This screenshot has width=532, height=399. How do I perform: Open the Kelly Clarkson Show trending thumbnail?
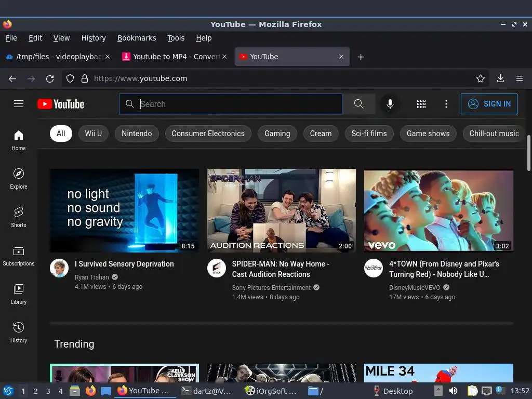(124, 373)
